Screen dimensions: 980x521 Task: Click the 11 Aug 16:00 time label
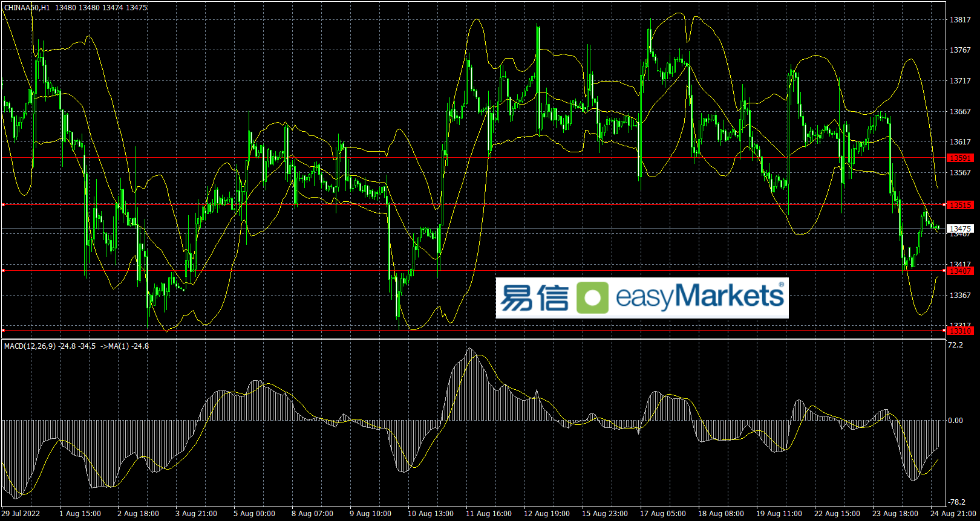489,513
